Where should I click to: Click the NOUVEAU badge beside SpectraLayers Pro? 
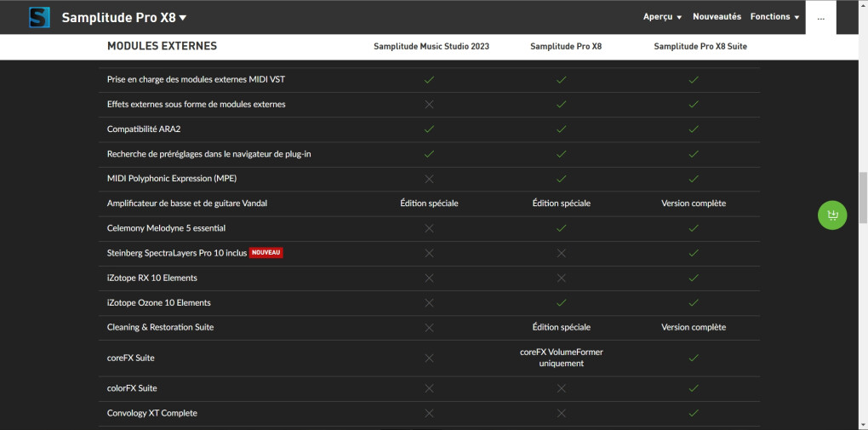[x=266, y=253]
